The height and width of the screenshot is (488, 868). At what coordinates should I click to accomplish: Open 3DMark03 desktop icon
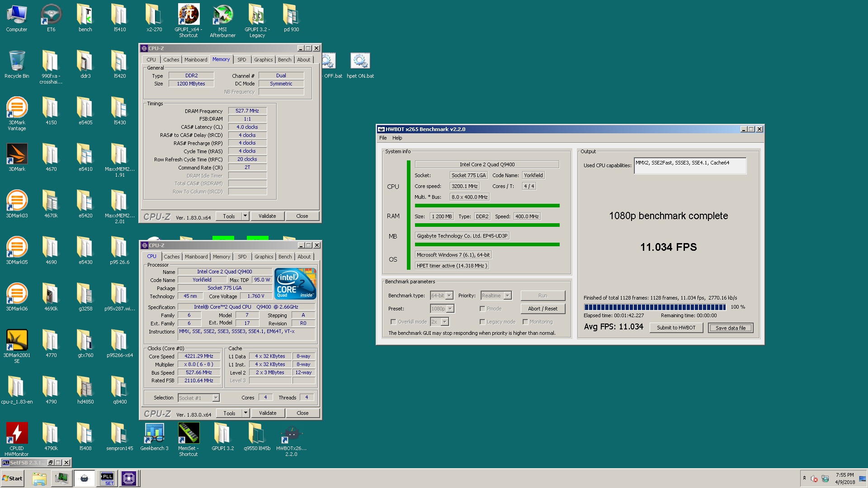17,204
